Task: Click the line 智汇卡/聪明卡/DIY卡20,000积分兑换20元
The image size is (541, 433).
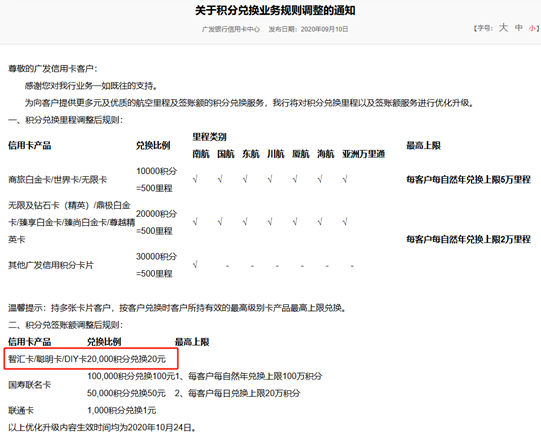Action: pos(87,359)
